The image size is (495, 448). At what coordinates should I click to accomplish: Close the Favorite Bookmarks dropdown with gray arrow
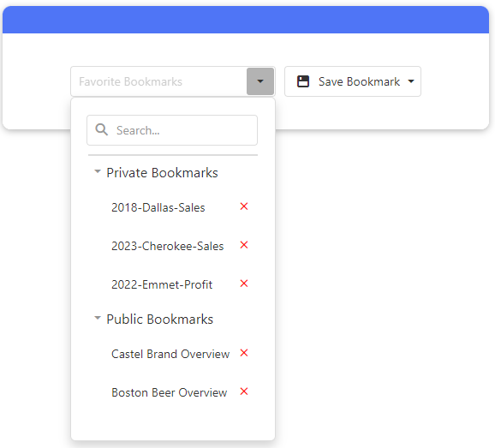click(260, 81)
